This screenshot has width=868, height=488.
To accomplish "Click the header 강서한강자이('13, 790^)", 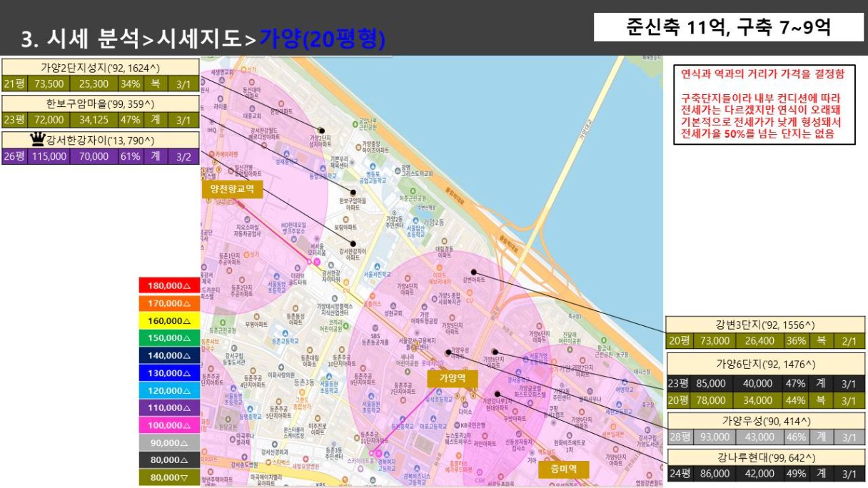I will [101, 140].
